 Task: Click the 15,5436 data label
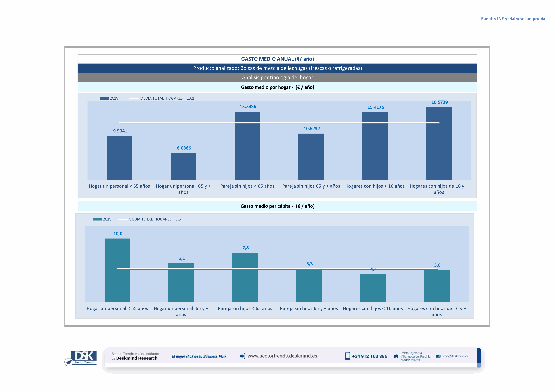248,106
